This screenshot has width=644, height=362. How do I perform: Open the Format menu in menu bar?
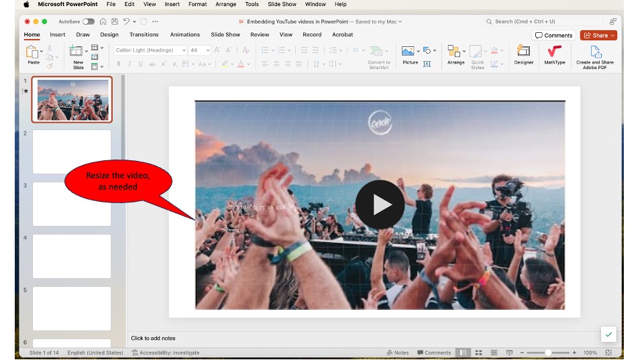tap(197, 4)
